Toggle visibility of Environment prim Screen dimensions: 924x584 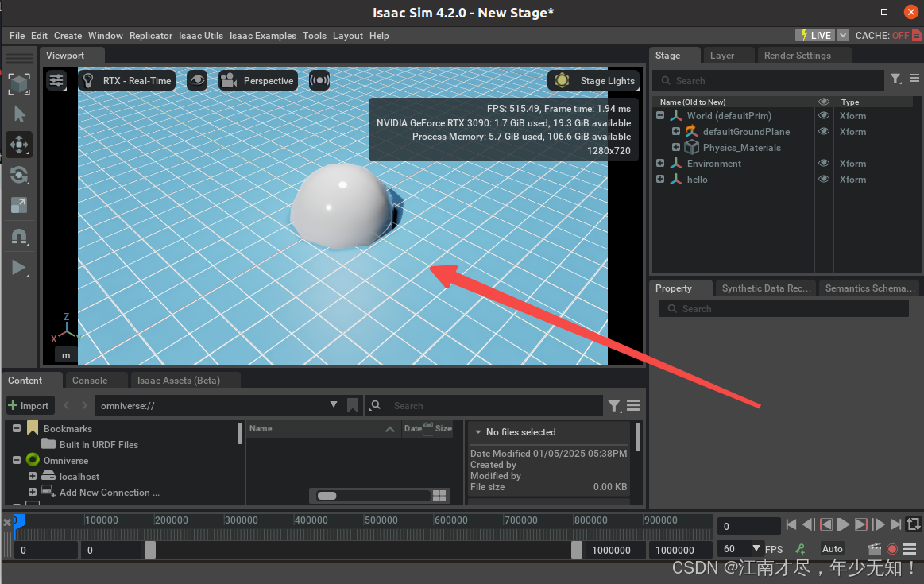824,163
